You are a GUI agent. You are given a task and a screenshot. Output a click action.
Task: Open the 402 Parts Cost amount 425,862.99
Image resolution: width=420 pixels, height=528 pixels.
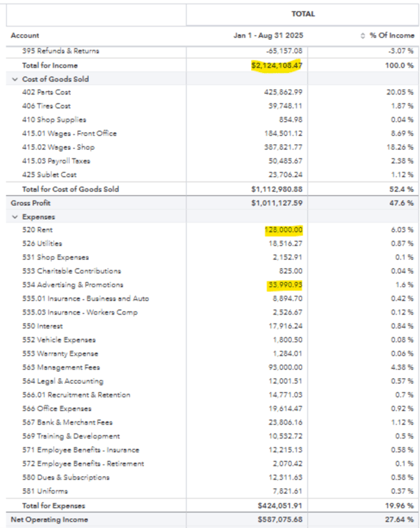point(283,92)
